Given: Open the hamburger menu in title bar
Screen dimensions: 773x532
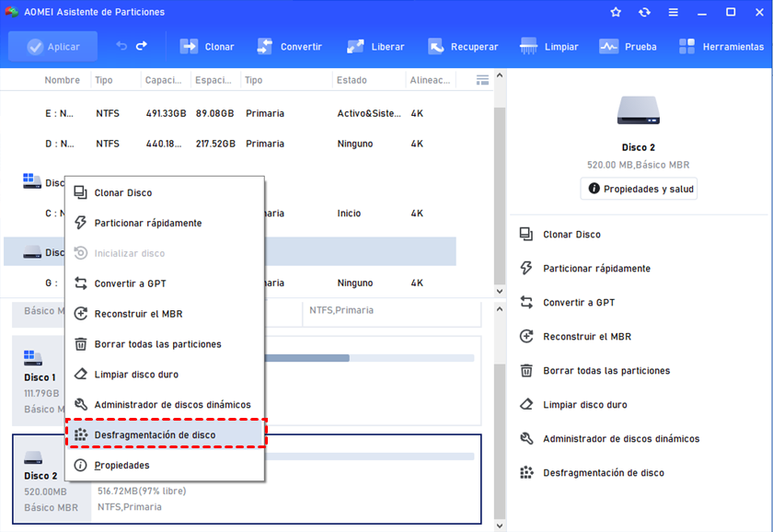Looking at the screenshot, I should click(673, 12).
